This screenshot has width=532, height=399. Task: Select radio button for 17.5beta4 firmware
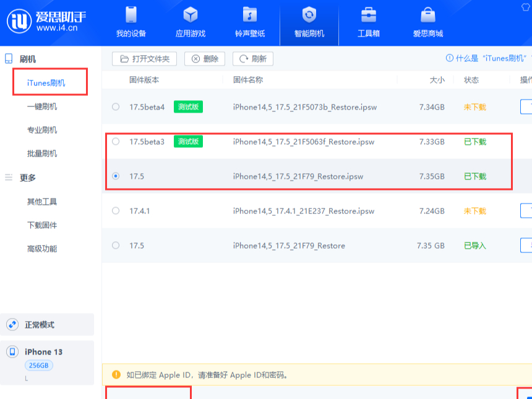click(116, 107)
